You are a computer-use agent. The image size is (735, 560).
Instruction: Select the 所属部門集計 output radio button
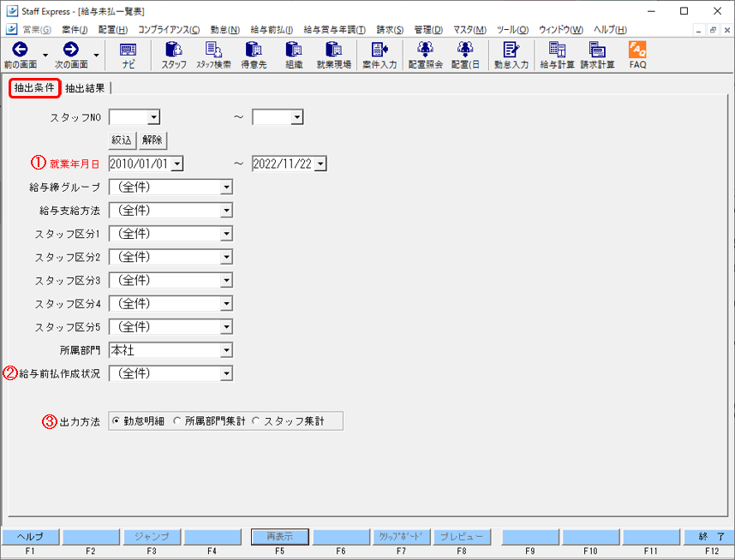point(176,420)
